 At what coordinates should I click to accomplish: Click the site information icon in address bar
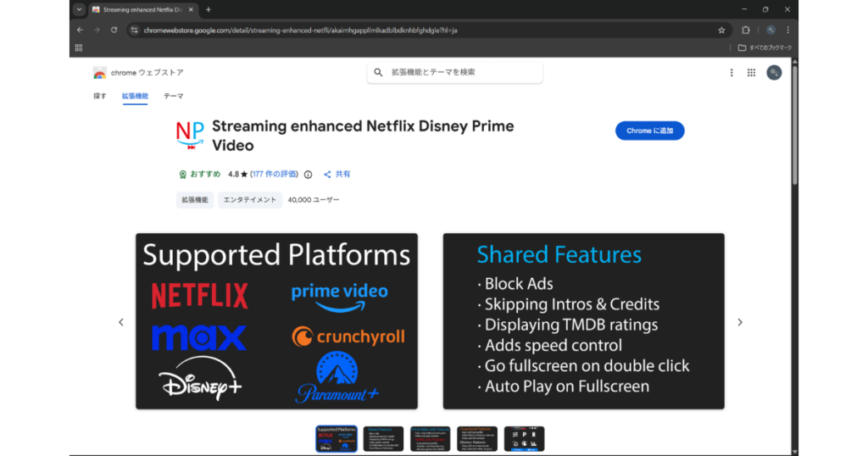point(134,30)
